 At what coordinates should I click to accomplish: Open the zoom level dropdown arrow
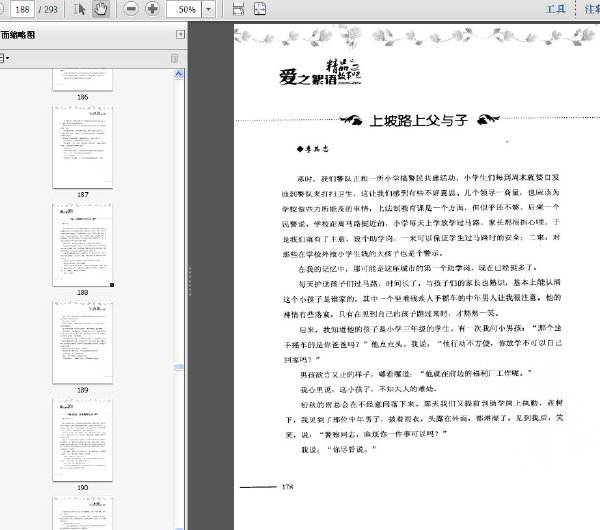tap(209, 9)
